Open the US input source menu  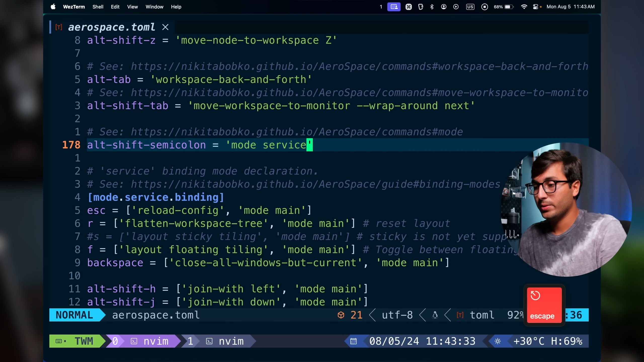point(470,7)
